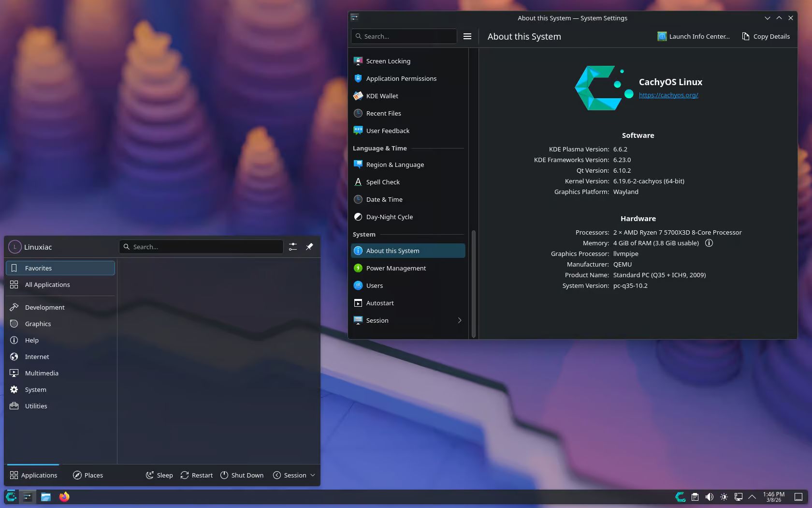Click the Launch Info Center button
Viewport: 812px width, 508px height.
693,36
